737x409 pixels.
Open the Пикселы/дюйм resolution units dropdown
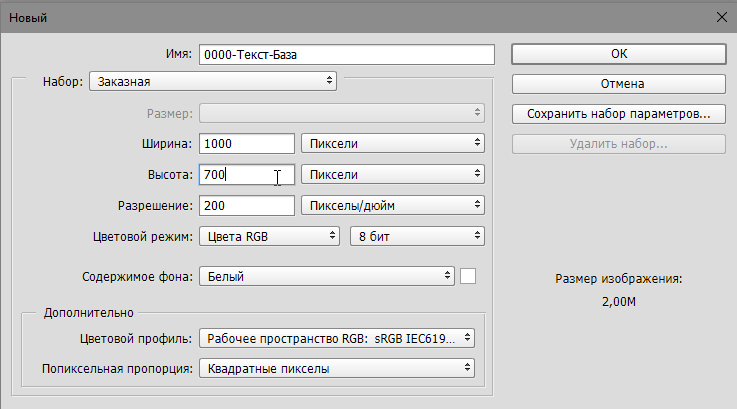[x=393, y=206]
